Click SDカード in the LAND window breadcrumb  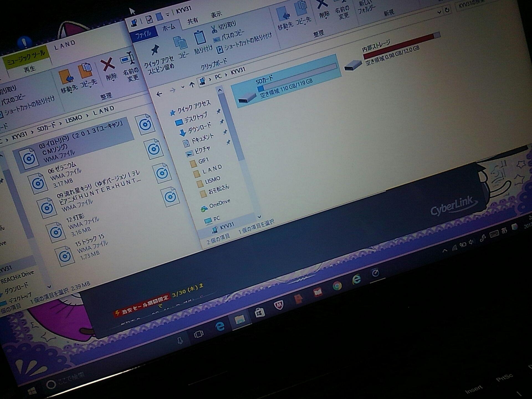click(x=46, y=127)
